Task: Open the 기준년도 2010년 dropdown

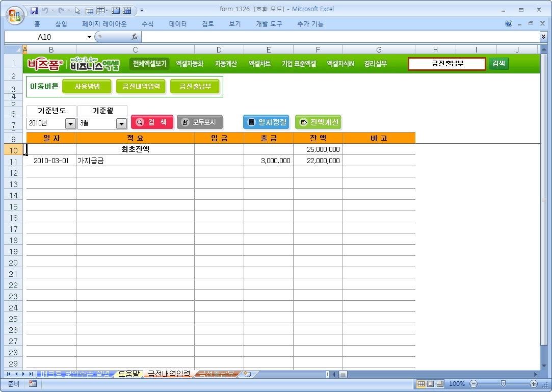Action: click(70, 123)
